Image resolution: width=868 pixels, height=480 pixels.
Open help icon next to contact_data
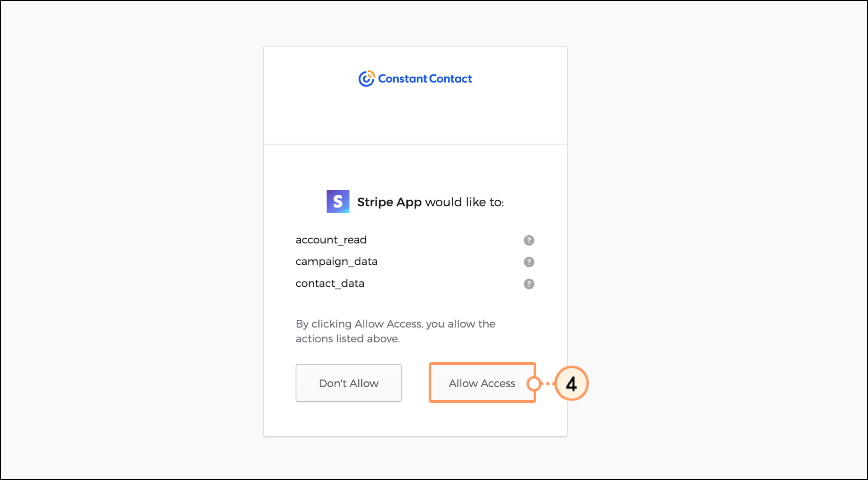[x=529, y=284]
